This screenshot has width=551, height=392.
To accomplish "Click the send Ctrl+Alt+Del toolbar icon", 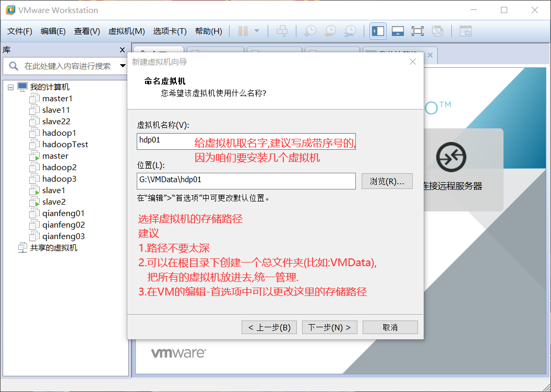I will point(282,31).
